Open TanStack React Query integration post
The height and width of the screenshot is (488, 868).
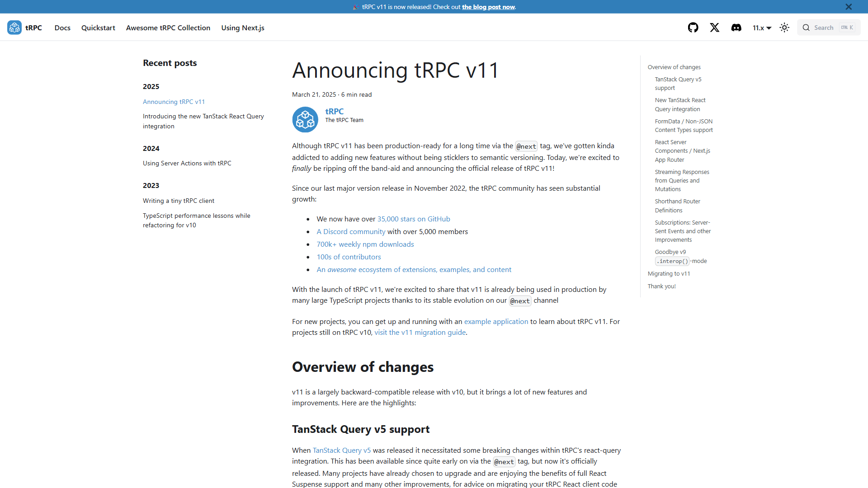pos(203,121)
